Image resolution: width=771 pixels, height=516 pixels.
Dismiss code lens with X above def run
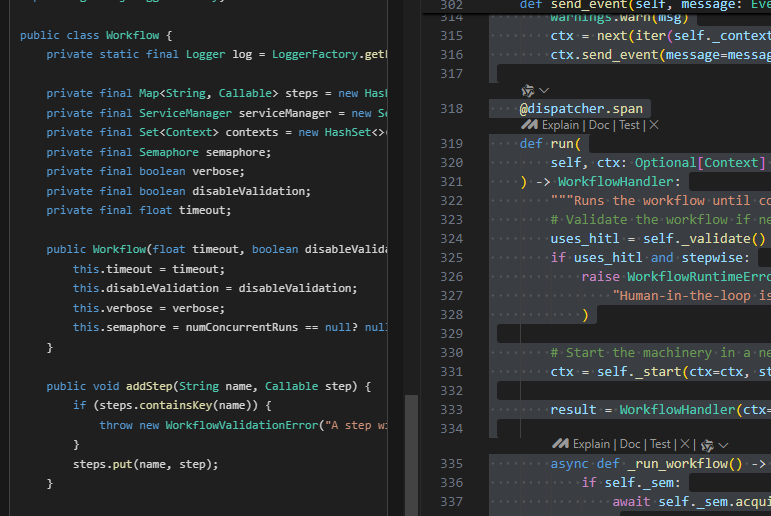tap(654, 125)
